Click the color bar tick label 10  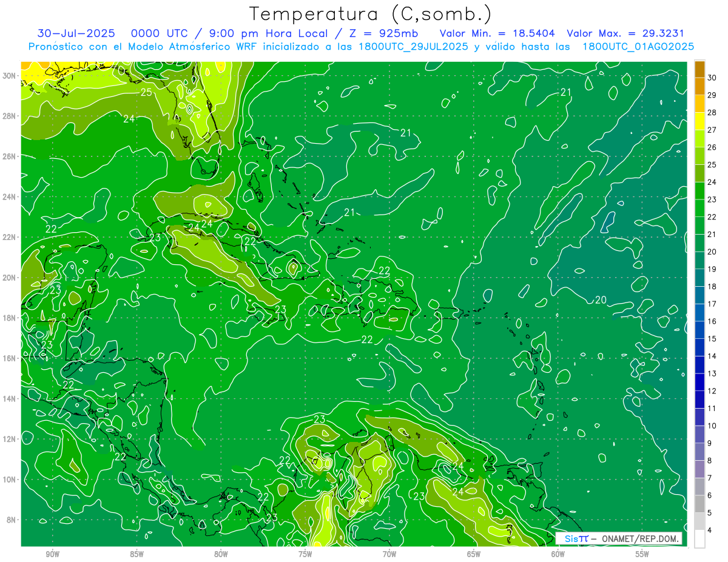click(x=712, y=426)
